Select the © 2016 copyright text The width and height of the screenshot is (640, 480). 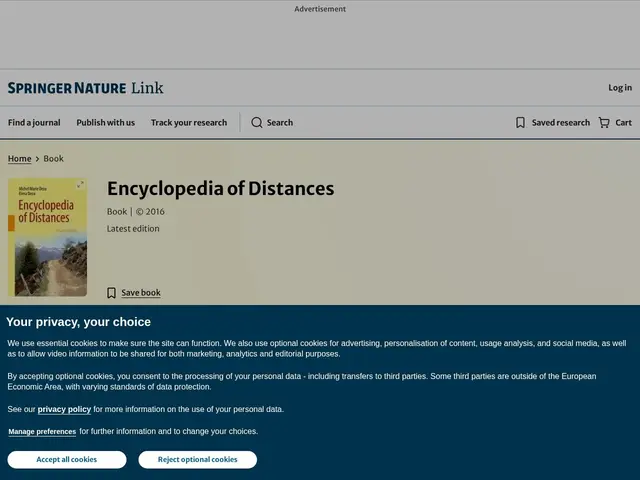(x=150, y=211)
